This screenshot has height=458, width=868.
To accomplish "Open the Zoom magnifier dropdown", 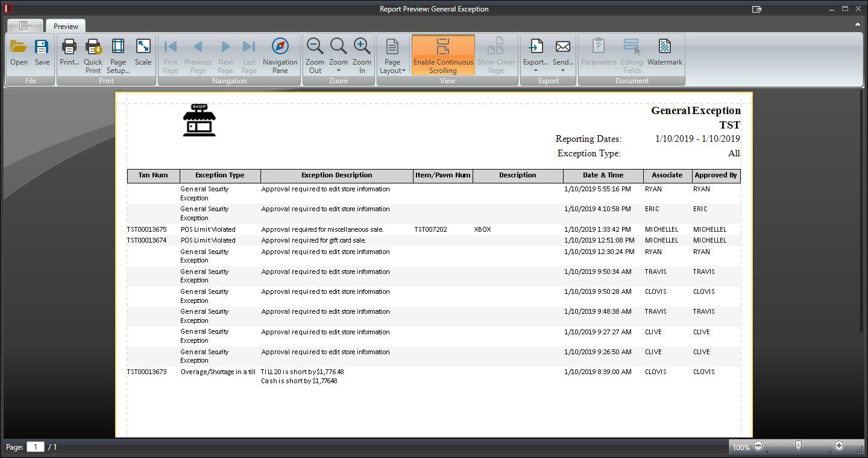I will tap(338, 56).
